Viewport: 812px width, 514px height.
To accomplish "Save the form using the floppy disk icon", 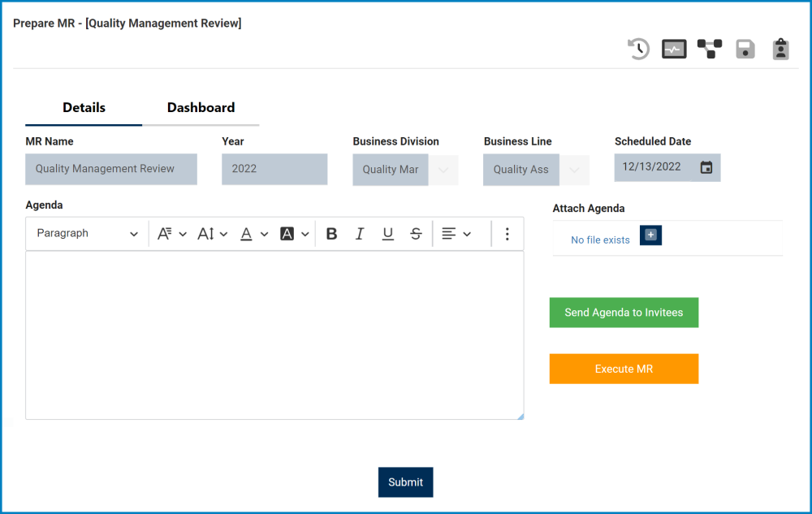I will pos(745,49).
